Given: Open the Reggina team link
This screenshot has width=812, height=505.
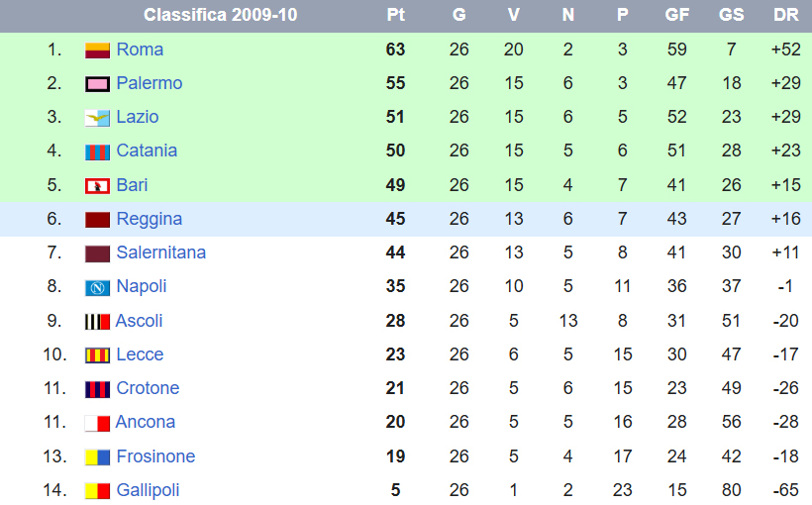Looking at the screenshot, I should pyautogui.click(x=149, y=219).
